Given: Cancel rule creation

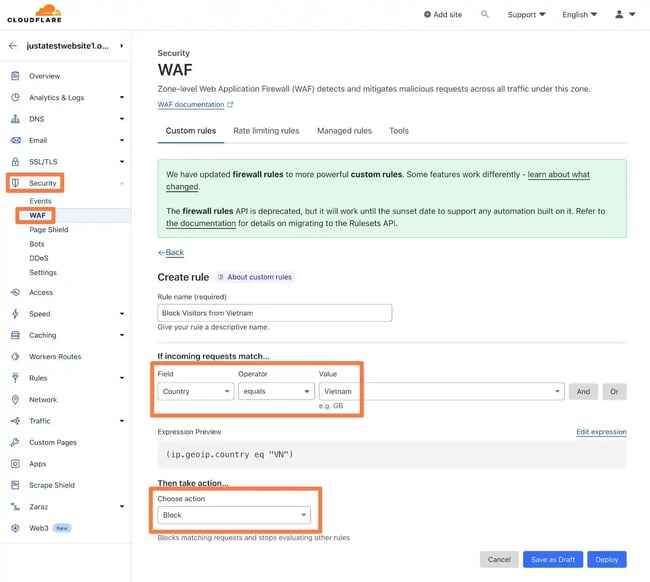Looking at the screenshot, I should (x=499, y=560).
